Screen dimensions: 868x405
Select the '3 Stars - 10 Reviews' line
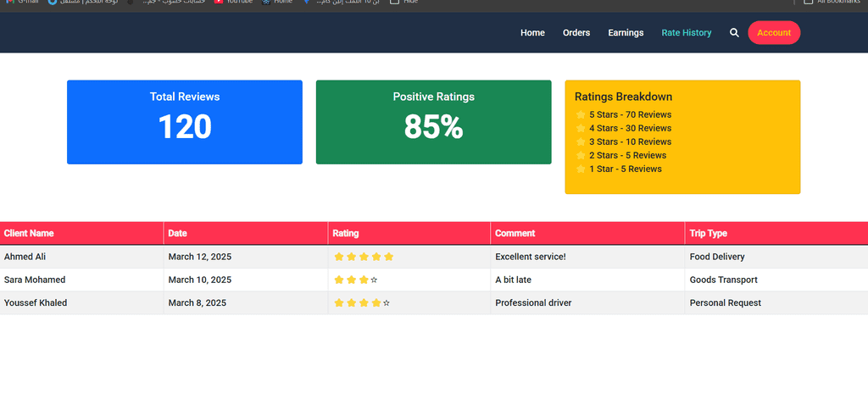click(x=630, y=141)
